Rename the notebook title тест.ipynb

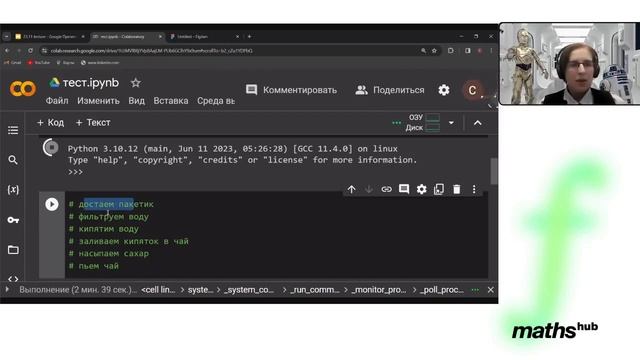click(x=91, y=83)
